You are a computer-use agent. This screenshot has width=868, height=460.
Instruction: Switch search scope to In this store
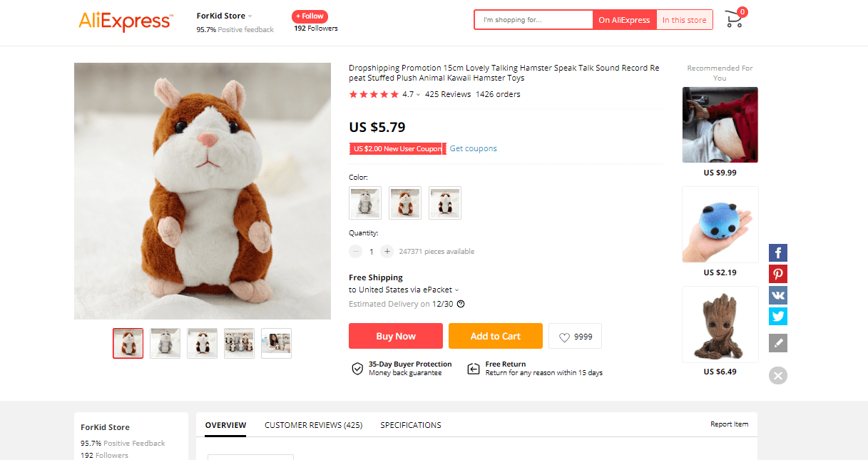(684, 19)
